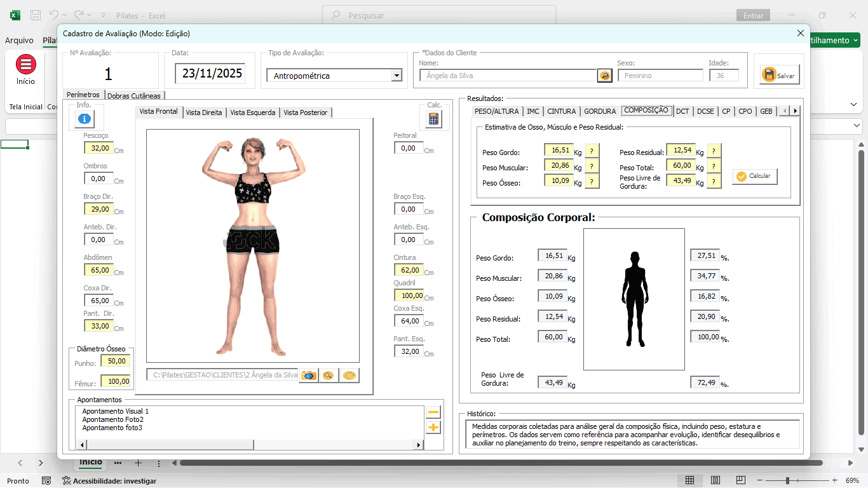Click the help '?' beside Peso Total estimate

pyautogui.click(x=714, y=166)
